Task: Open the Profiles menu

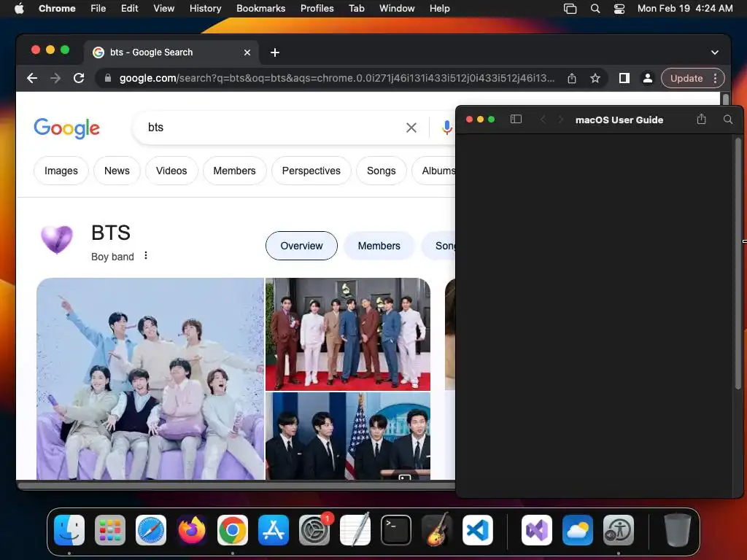Action: point(317,9)
